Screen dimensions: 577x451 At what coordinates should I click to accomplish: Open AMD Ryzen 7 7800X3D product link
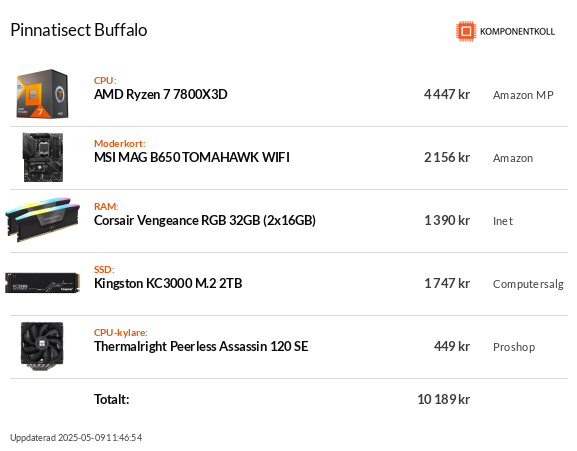coord(160,95)
